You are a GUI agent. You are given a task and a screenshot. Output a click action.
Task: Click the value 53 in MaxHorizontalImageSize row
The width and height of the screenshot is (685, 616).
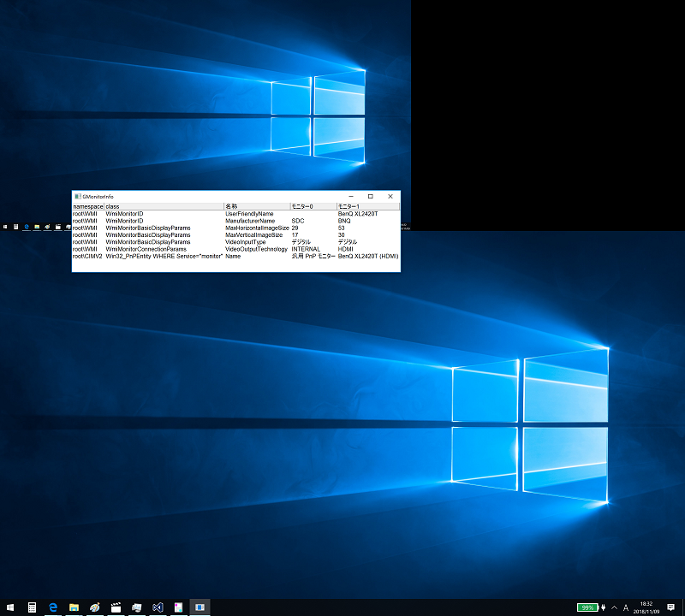341,228
